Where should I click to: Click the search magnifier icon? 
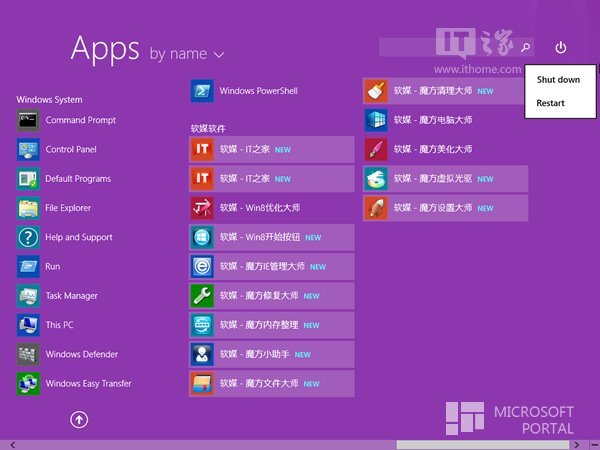pyautogui.click(x=525, y=47)
